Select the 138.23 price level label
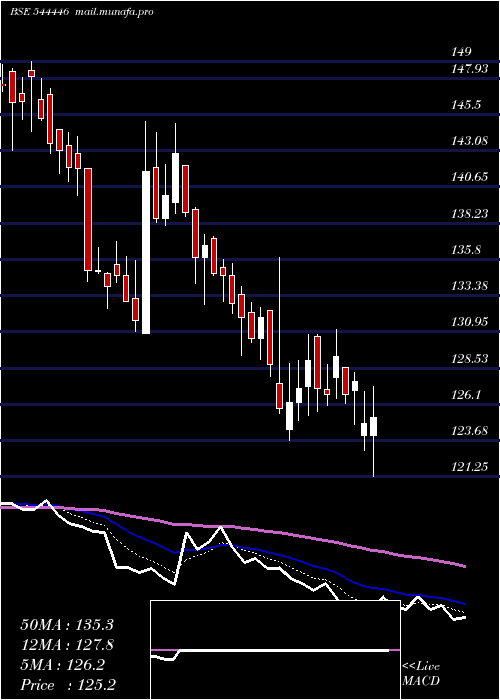Image resolution: width=500 pixels, height=700 pixels. pyautogui.click(x=469, y=214)
